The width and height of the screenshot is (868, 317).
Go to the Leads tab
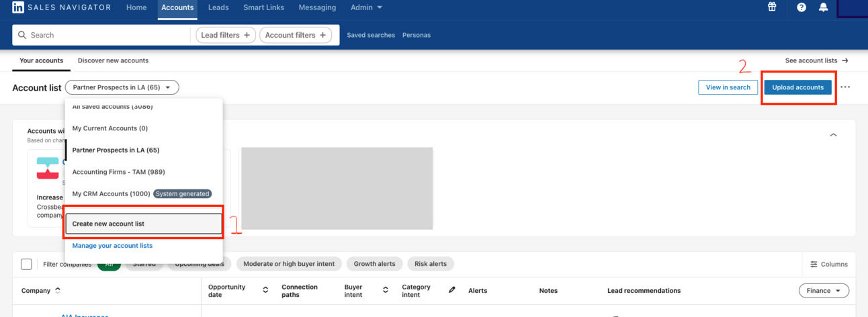(218, 7)
